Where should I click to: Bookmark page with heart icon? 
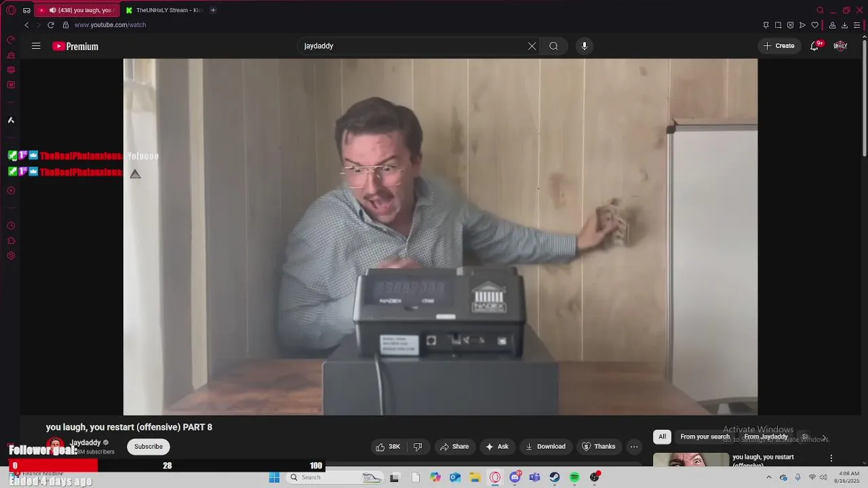pos(815,25)
